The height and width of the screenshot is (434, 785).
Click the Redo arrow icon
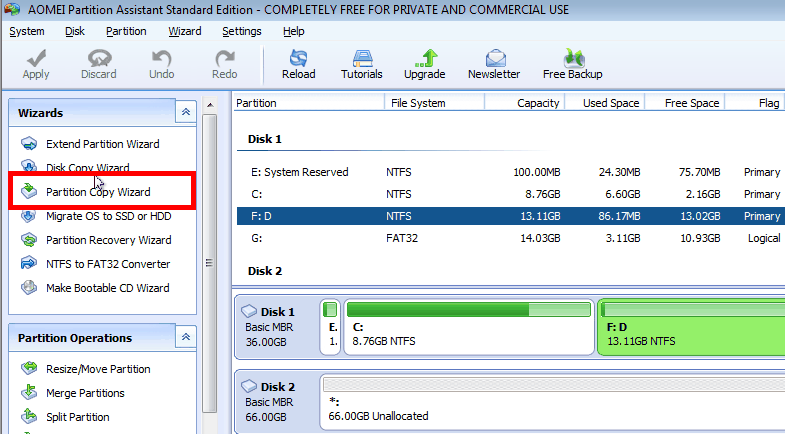(225, 58)
